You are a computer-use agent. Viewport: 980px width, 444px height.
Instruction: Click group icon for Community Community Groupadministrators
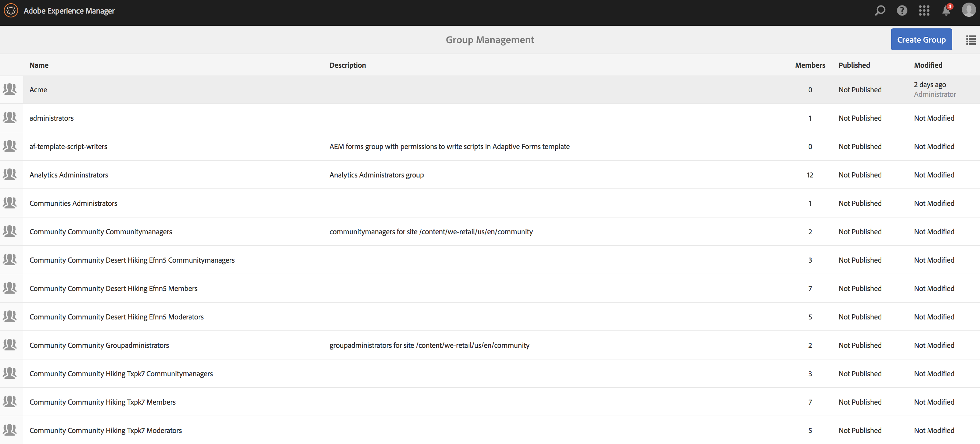click(x=10, y=345)
